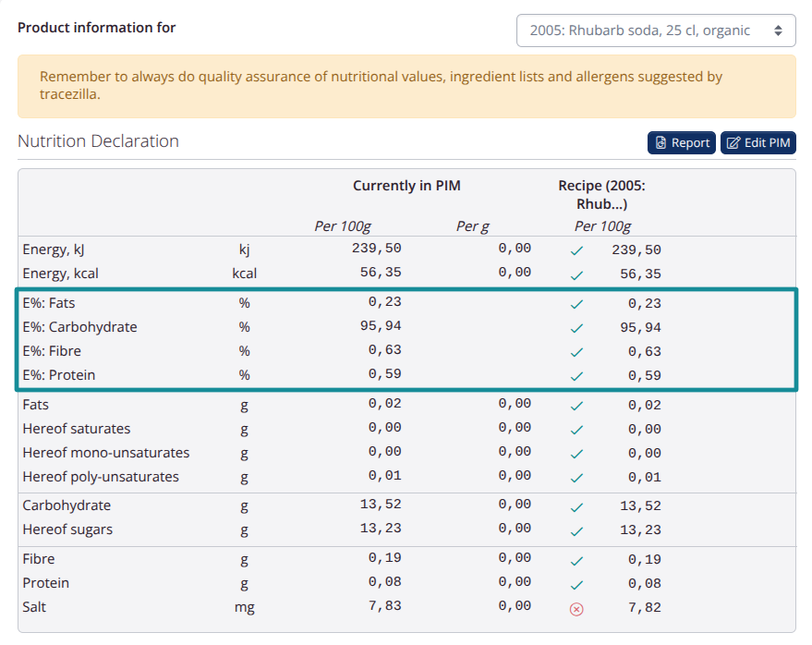Click the Report button
The image size is (812, 645).
[x=681, y=142]
